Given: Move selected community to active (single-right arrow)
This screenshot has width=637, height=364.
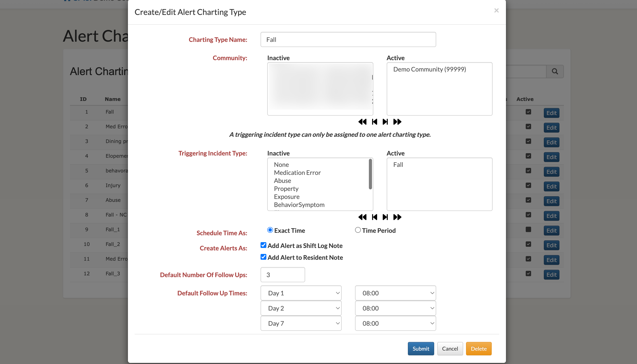Looking at the screenshot, I should pyautogui.click(x=385, y=122).
